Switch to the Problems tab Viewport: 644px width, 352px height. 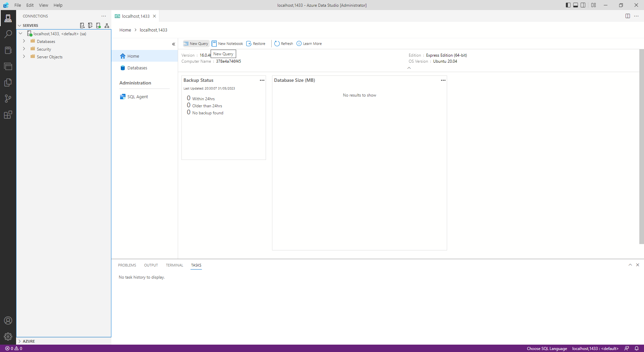coord(127,265)
